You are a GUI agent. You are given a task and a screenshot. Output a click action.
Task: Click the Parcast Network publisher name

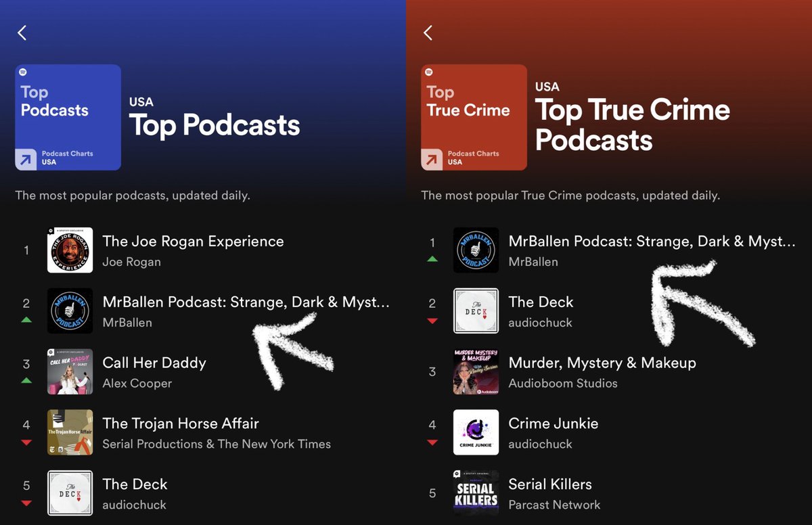[554, 505]
